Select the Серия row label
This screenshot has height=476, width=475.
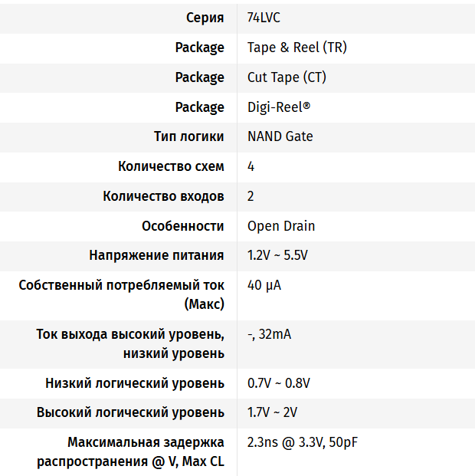click(205, 18)
